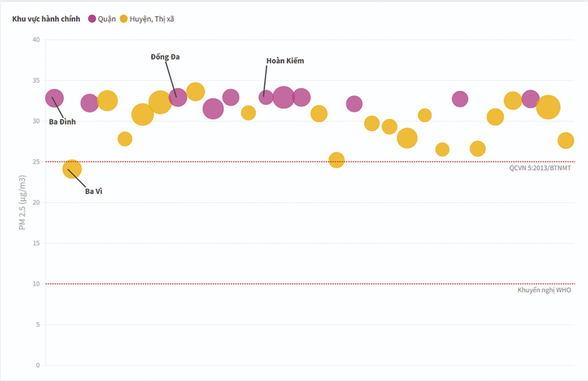Click the Khu vực hành chính legend title
588x381 pixels.
[x=46, y=19]
